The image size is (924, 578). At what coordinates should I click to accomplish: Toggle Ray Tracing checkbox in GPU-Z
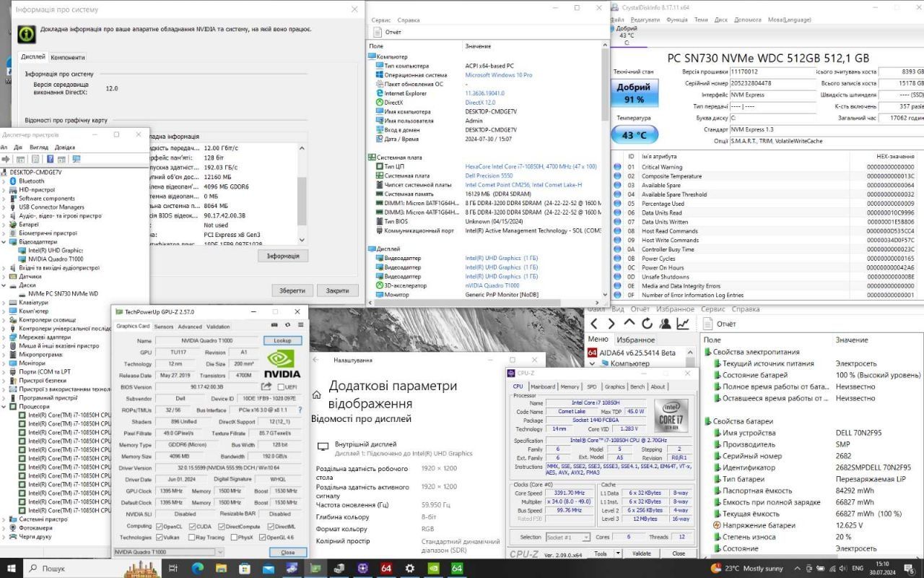point(192,537)
